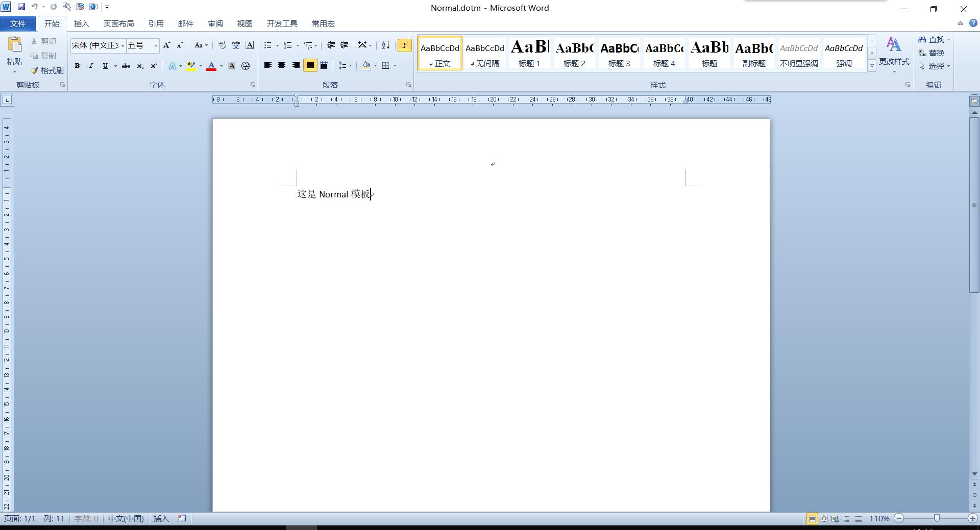Align text to the left
Screen dimensions: 980x530
coord(267,65)
